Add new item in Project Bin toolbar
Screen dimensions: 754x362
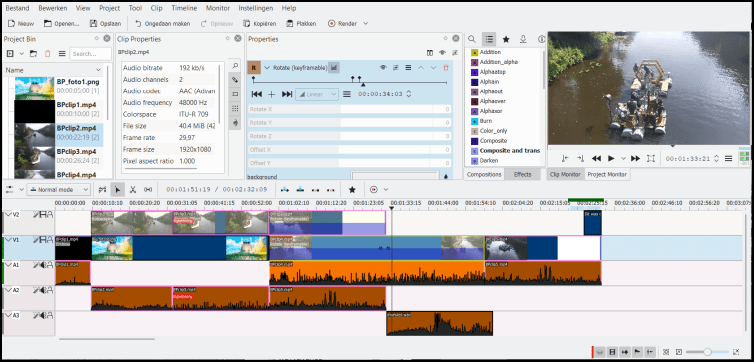(x=10, y=53)
